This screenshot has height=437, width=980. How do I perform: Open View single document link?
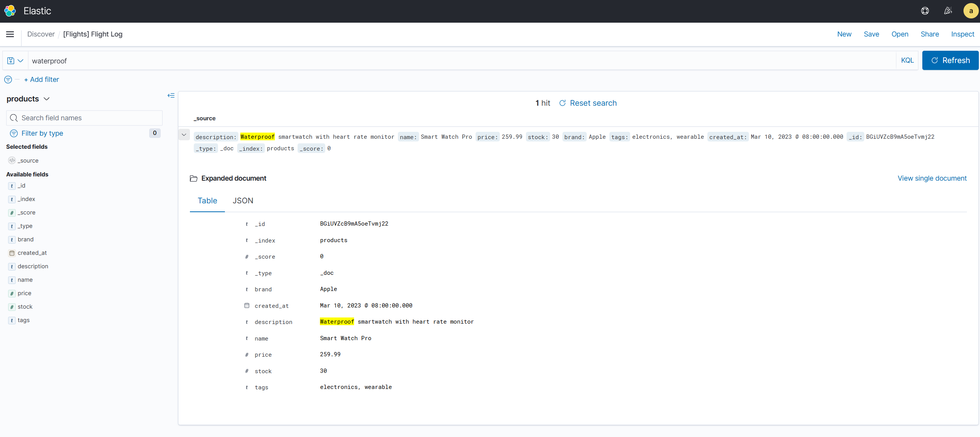pyautogui.click(x=932, y=178)
